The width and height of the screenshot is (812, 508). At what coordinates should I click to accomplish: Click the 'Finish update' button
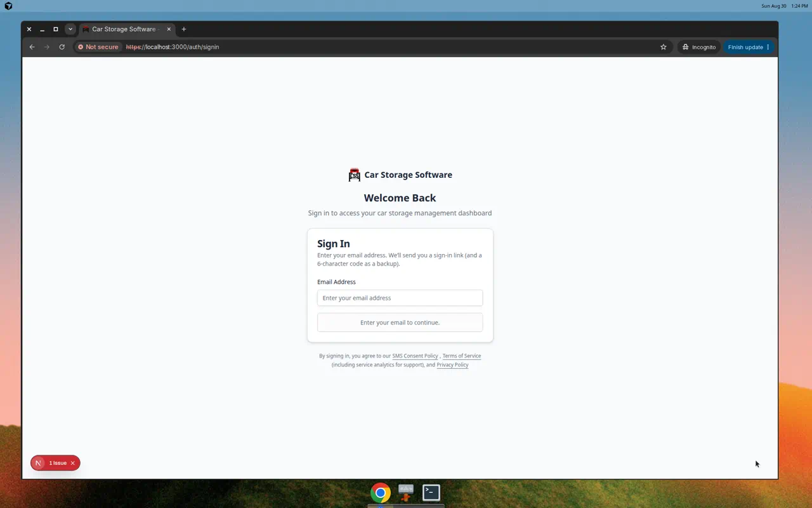[749, 47]
